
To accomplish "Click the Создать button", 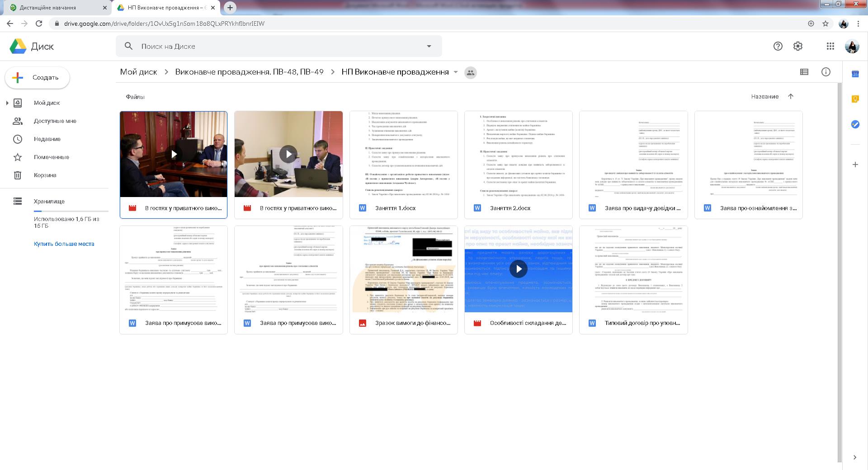I will (38, 78).
